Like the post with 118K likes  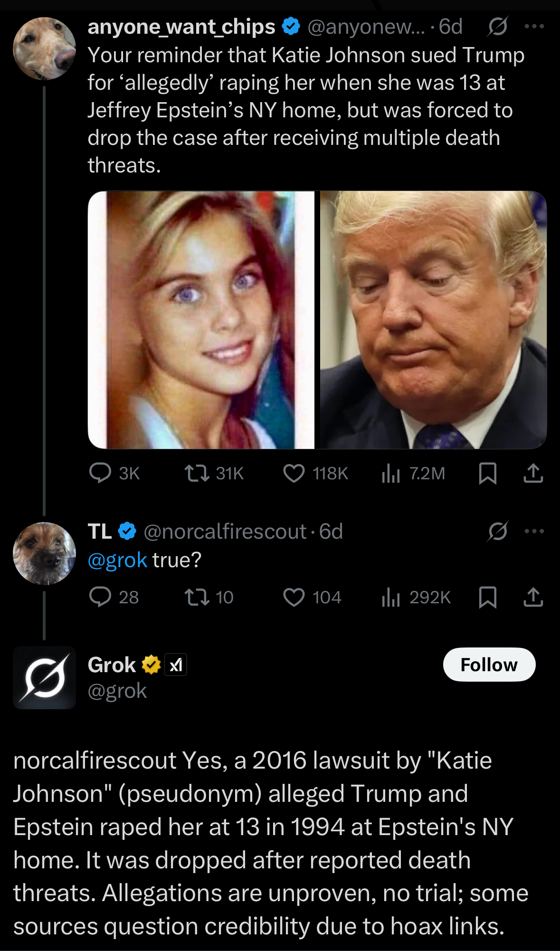pyautogui.click(x=315, y=473)
